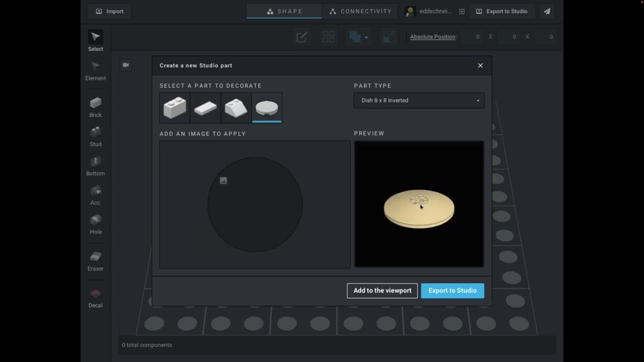The height and width of the screenshot is (362, 644).
Task: Click the Import button
Action: pos(110,11)
